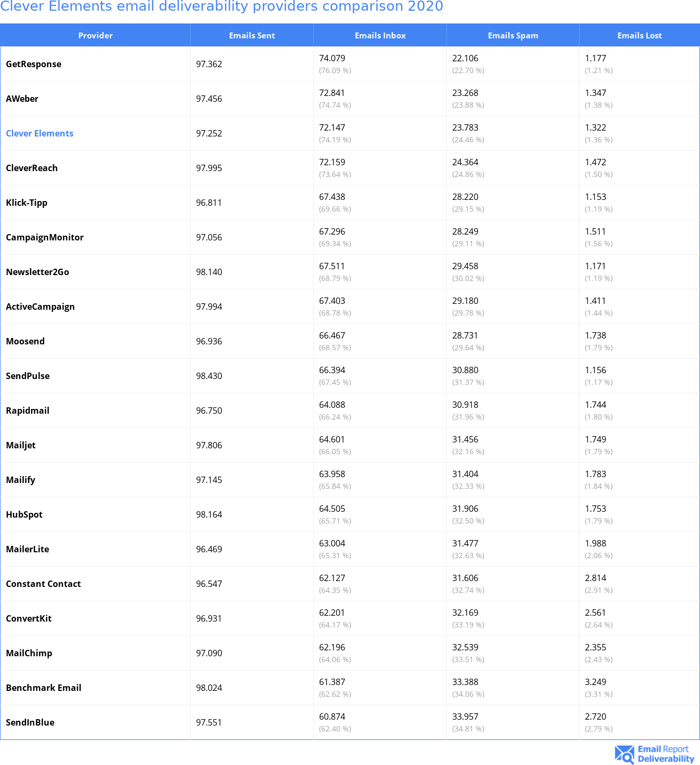Click the MailChimp provider name
This screenshot has height=765, width=700.
click(29, 653)
